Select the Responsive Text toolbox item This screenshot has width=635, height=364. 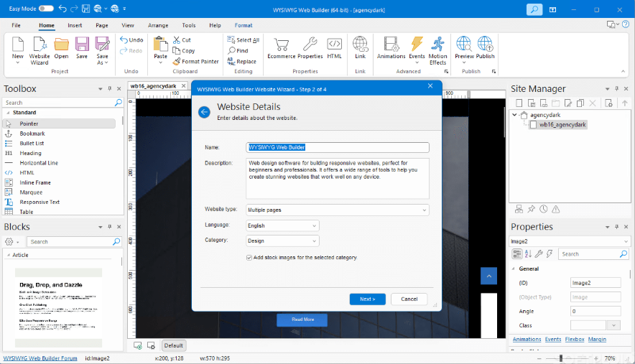(x=40, y=202)
